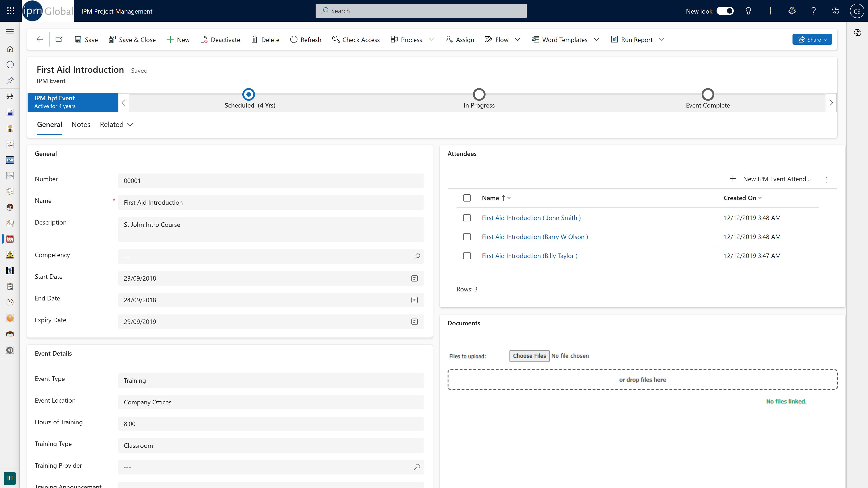Go back using the back arrow
868x488 pixels.
[x=40, y=39]
